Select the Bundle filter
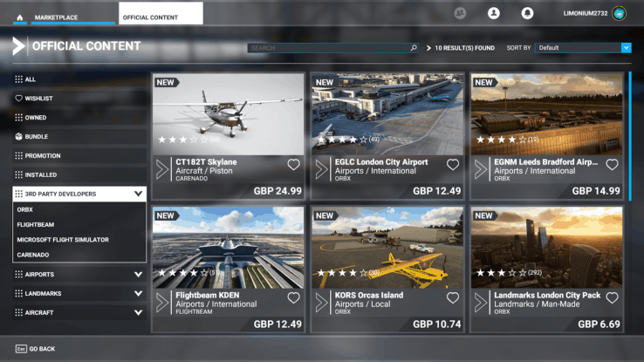The image size is (644, 362). [79, 136]
